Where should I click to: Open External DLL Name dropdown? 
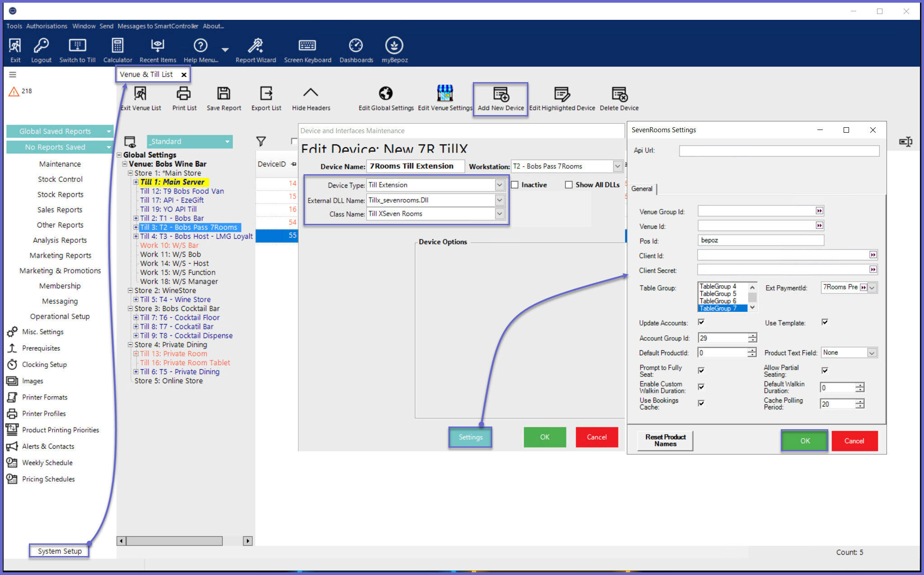click(499, 200)
